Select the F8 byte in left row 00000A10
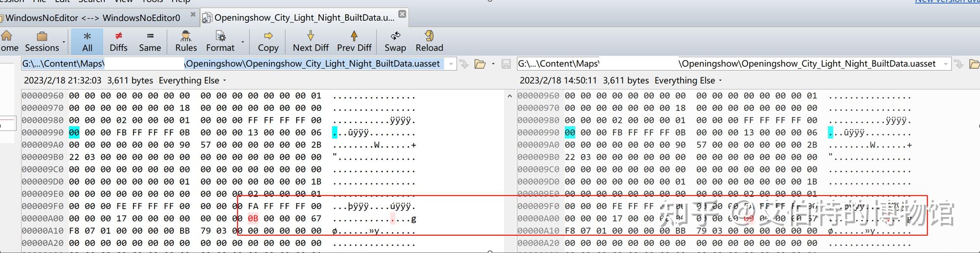Image resolution: width=980 pixels, height=253 pixels. click(x=74, y=231)
